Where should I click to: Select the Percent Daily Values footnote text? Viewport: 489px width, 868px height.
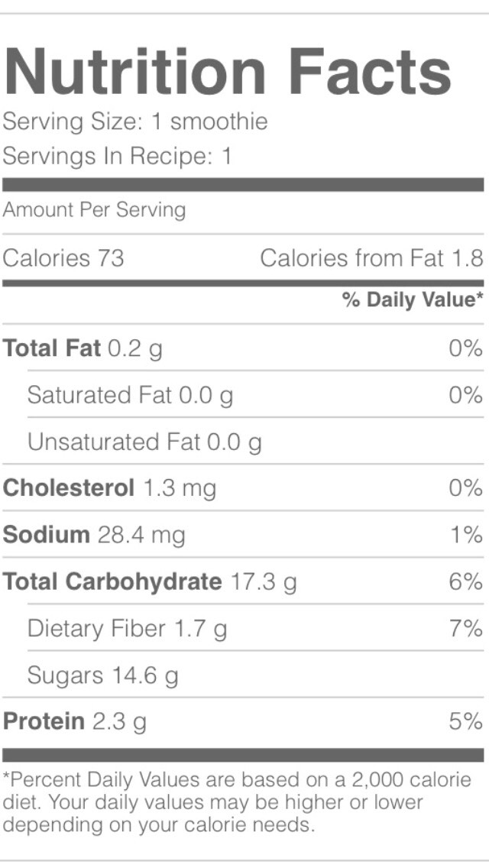[x=237, y=802]
